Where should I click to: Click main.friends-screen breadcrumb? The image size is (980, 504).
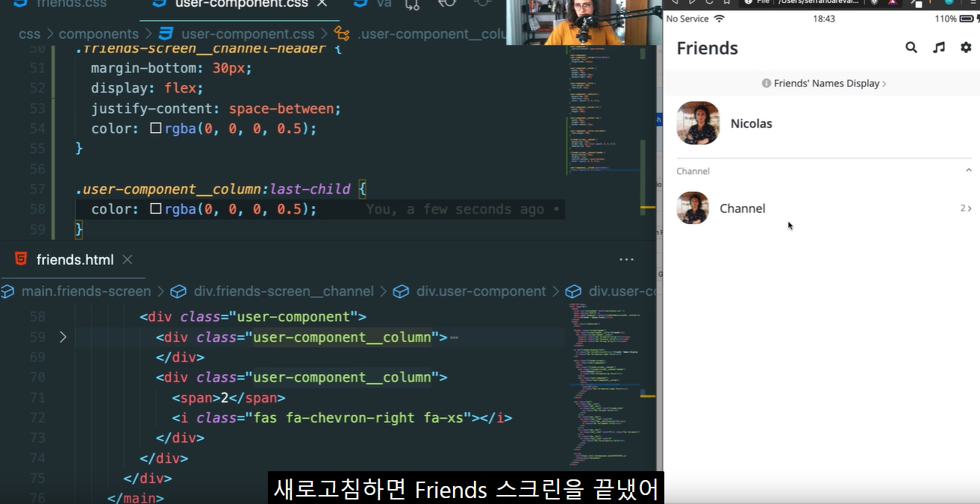pyautogui.click(x=86, y=291)
